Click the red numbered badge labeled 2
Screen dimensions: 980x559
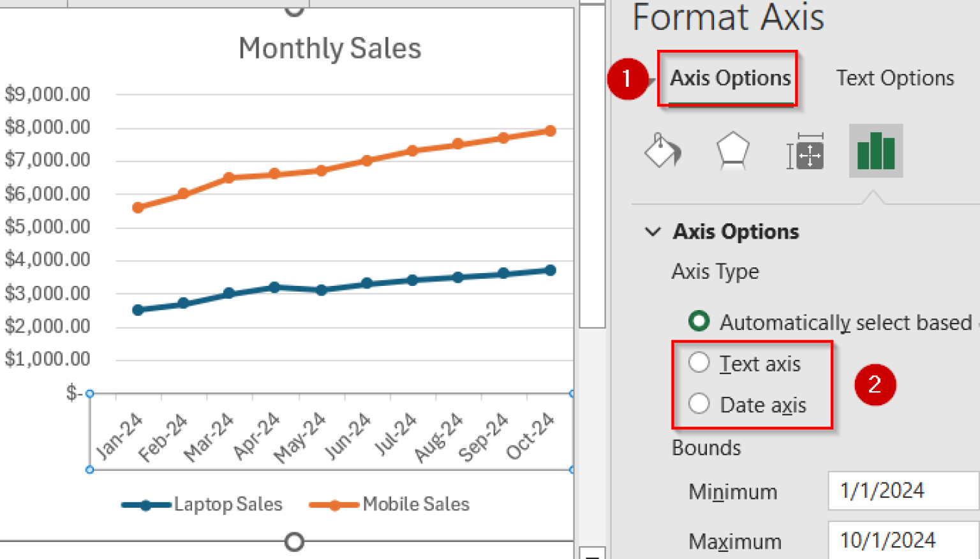(875, 384)
